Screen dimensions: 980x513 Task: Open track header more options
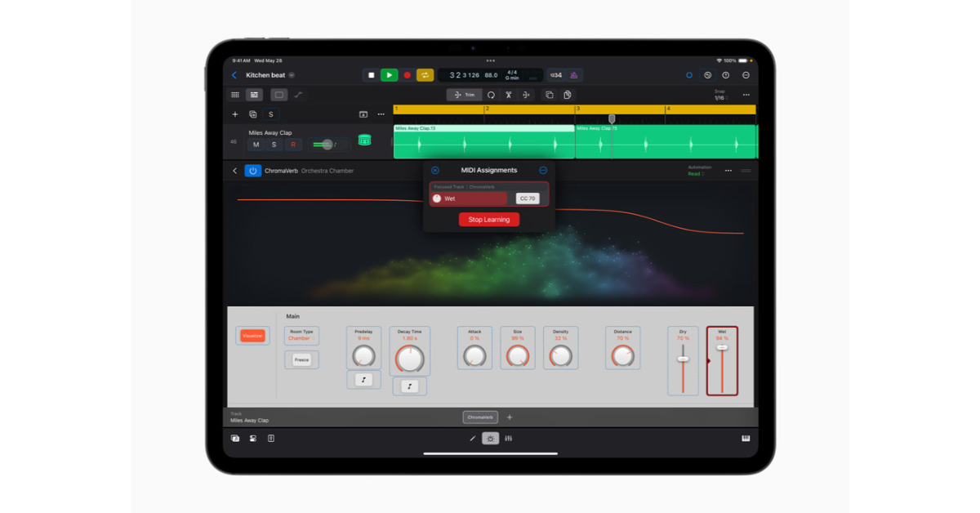(381, 114)
